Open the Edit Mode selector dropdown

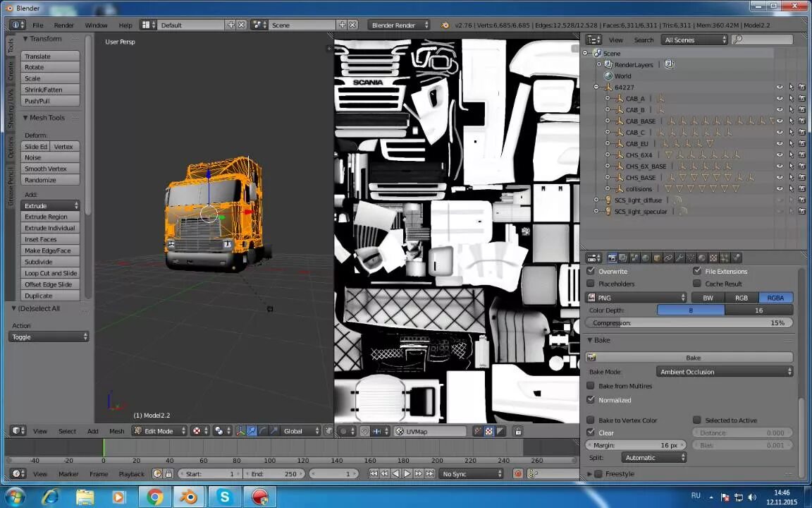159,431
